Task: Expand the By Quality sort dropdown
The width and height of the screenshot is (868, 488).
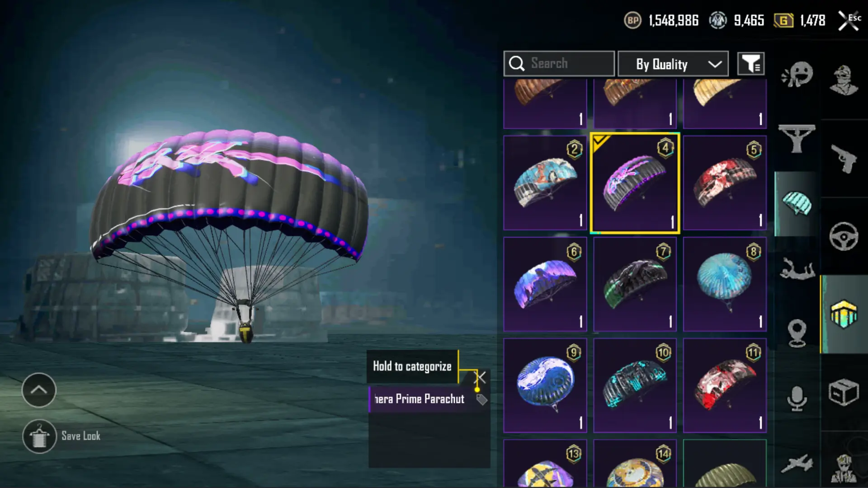Action: click(x=673, y=64)
